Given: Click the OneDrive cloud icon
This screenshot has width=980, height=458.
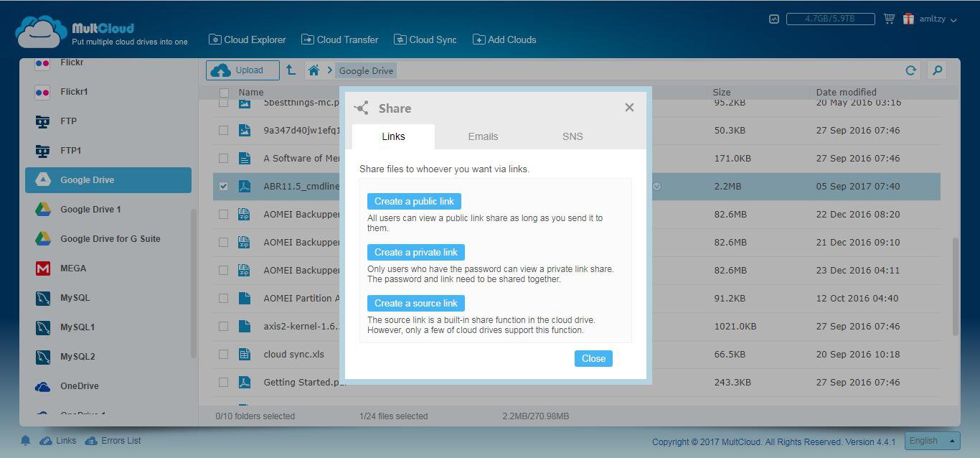Looking at the screenshot, I should pos(43,386).
